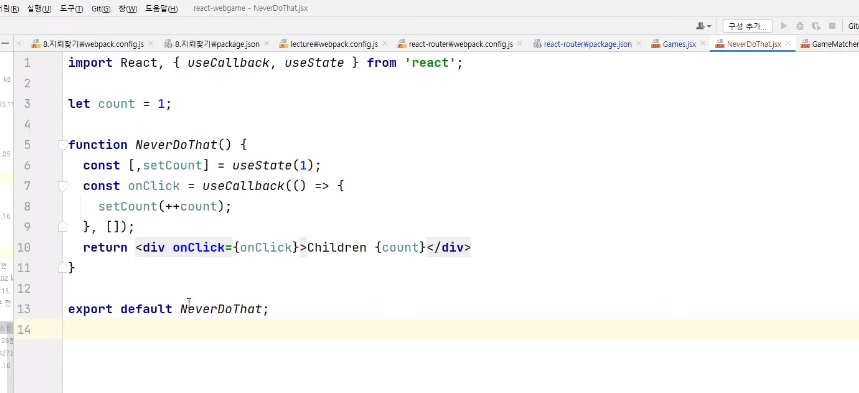Click the Run (play) icon in toolbar
The height and width of the screenshot is (393, 859).
tap(784, 26)
